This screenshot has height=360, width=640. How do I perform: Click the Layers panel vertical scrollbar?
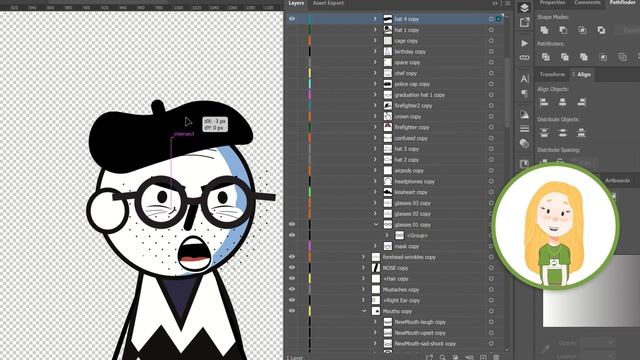[x=507, y=92]
